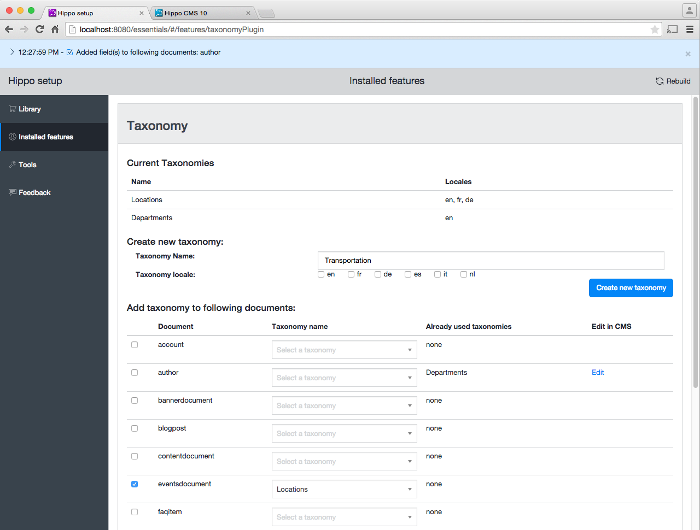
Task: Check the account document checkbox
Action: pyautogui.click(x=134, y=345)
